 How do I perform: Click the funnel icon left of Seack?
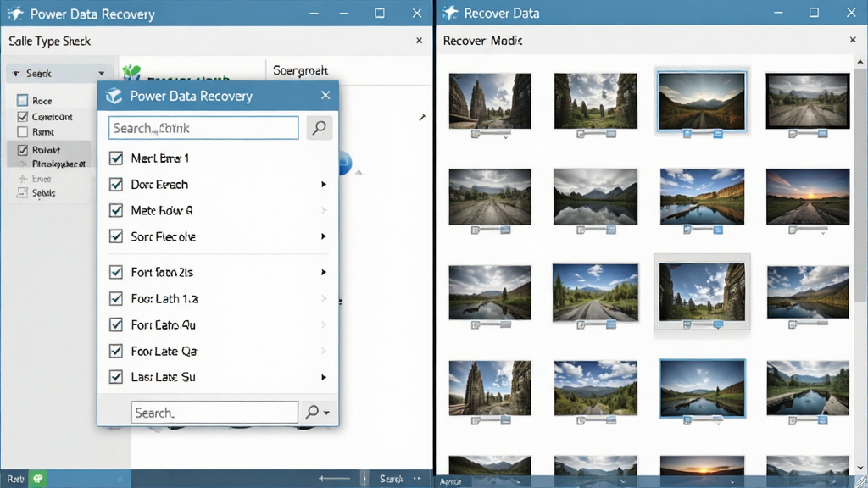[16, 74]
